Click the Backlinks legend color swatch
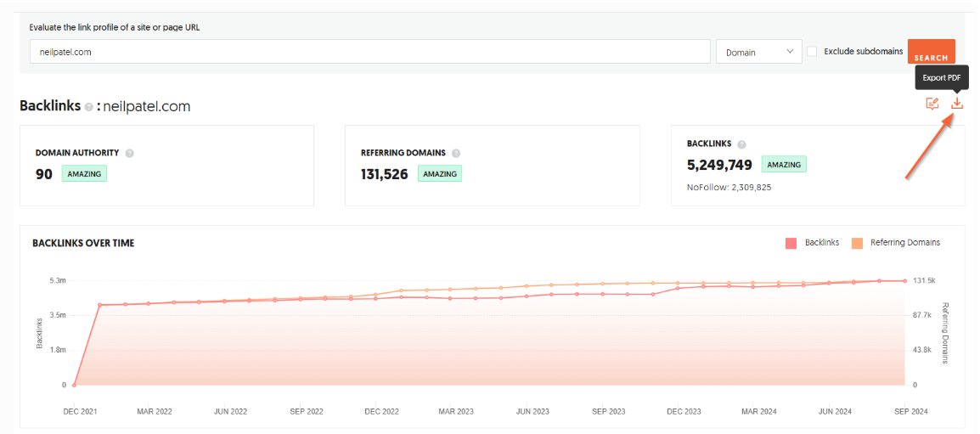Screen dimensions: 980x434 [x=791, y=243]
